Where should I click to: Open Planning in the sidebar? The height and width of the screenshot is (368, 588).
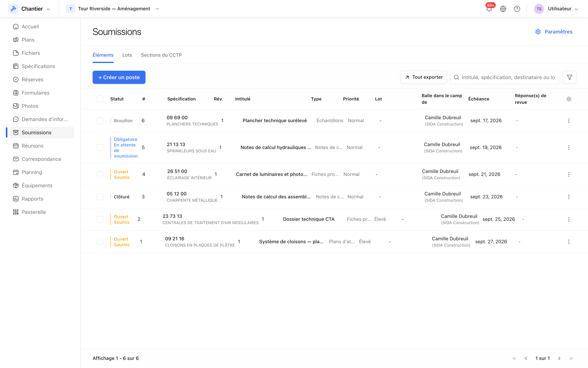tap(42, 172)
